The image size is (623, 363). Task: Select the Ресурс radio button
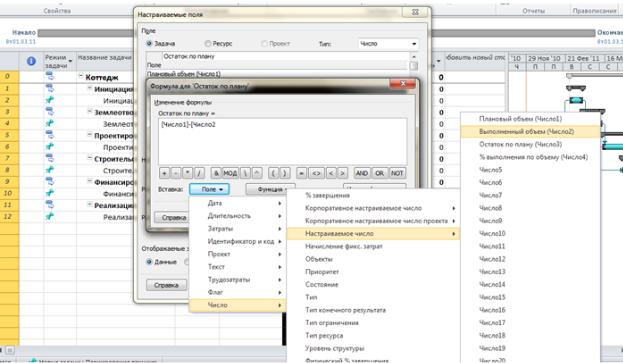(x=207, y=43)
